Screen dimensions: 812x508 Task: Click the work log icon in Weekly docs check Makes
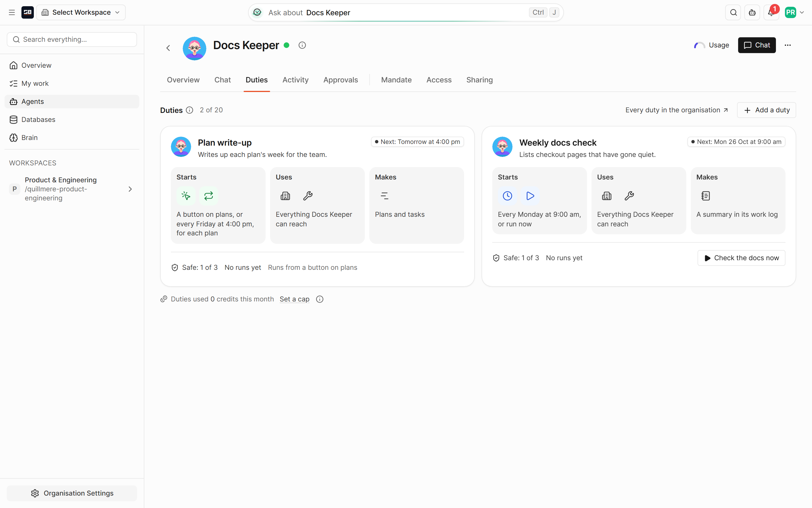(706, 196)
